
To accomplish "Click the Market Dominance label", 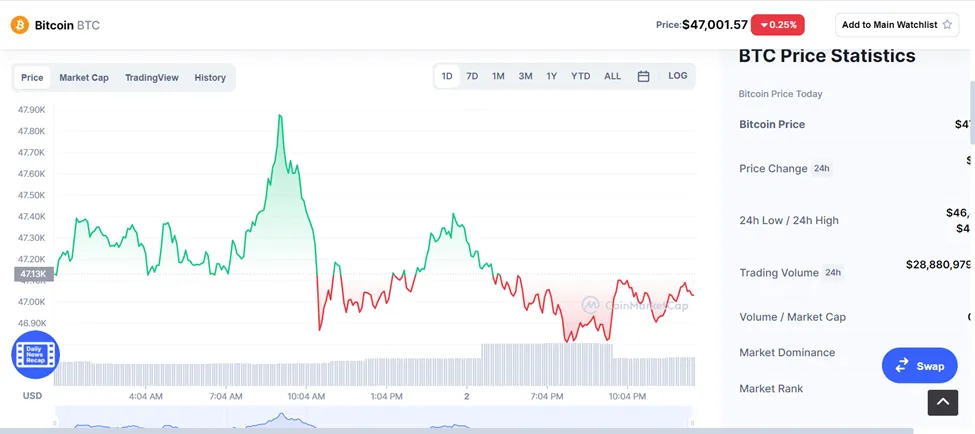I will [x=787, y=353].
